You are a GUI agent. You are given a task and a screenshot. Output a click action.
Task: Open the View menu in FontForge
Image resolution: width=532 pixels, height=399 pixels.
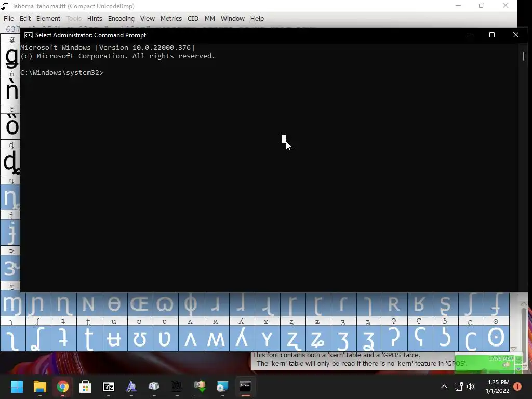pos(147,19)
